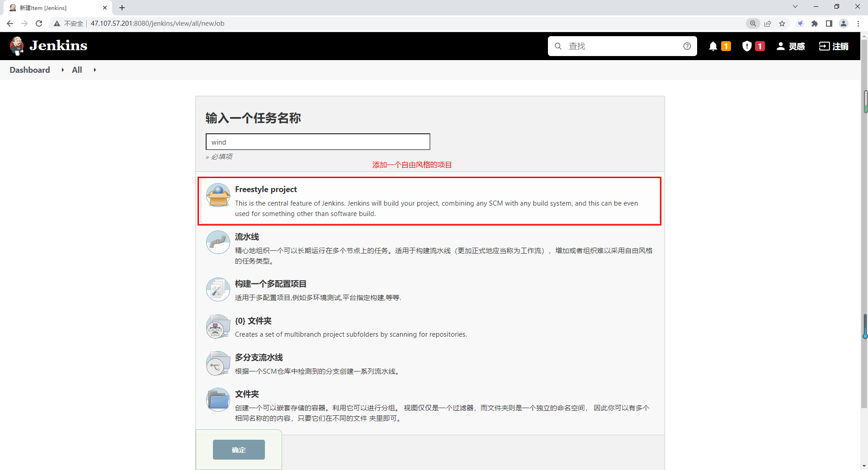The image size is (868, 470).
Task: Expand the All breadcrumb arrow
Action: tap(94, 70)
